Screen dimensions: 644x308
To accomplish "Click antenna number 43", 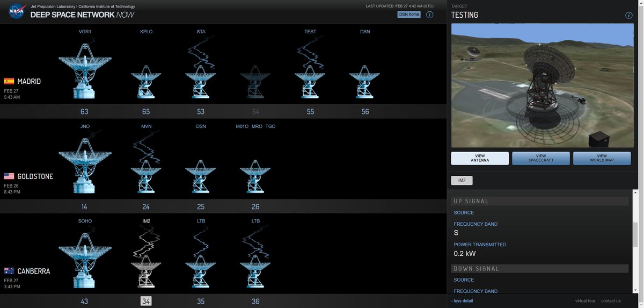I will pos(84,302).
